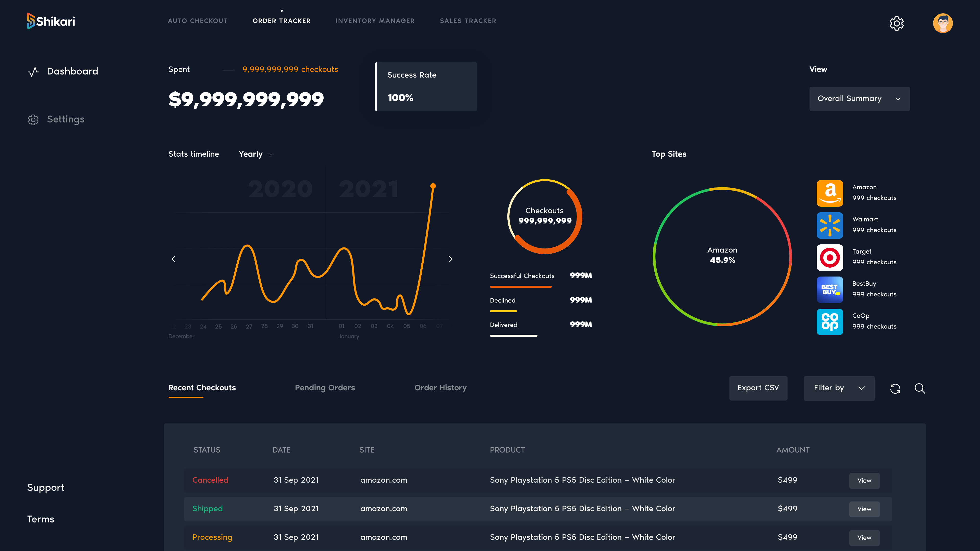Screen dimensions: 980x551
Task: Click the Declined yellow progress bar
Action: click(503, 311)
